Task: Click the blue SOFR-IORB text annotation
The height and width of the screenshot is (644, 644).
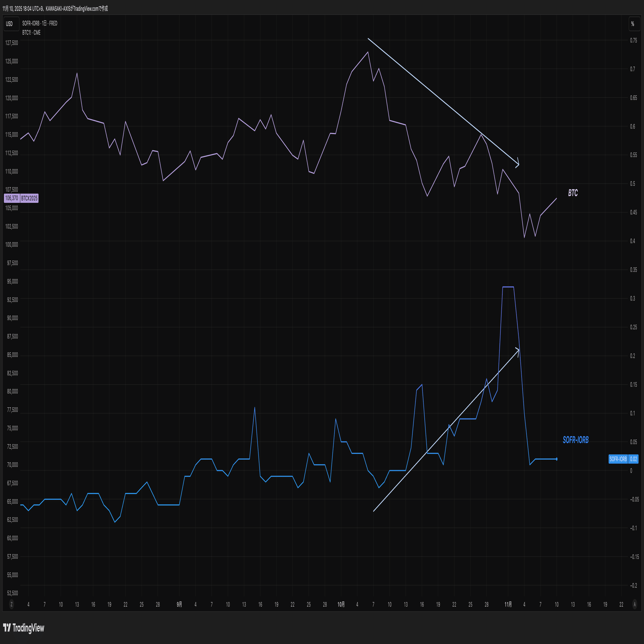Action: click(575, 440)
